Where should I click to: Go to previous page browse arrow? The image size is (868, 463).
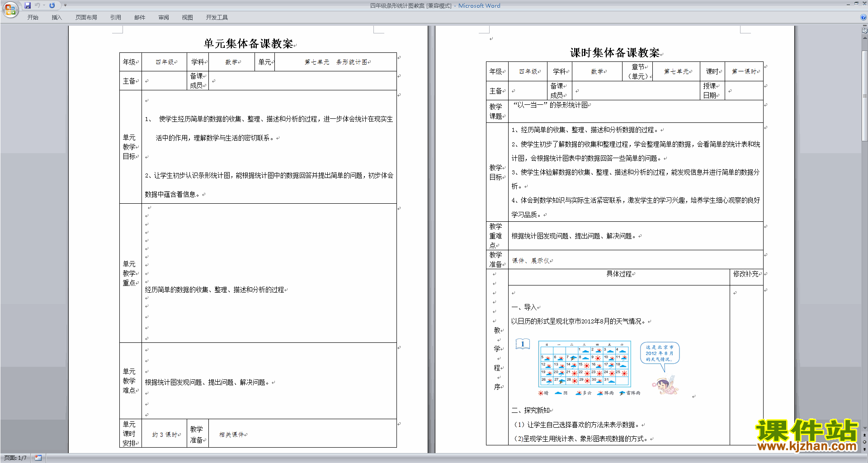[x=865, y=435]
